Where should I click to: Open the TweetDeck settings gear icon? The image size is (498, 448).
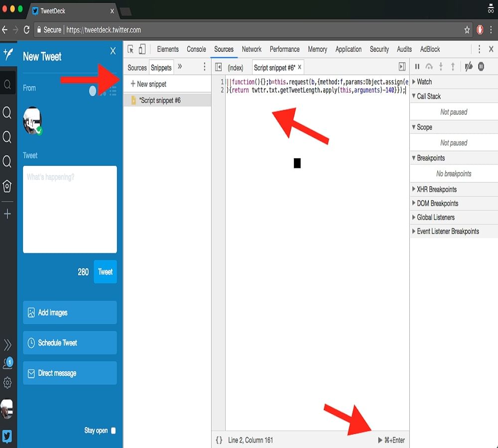7,382
